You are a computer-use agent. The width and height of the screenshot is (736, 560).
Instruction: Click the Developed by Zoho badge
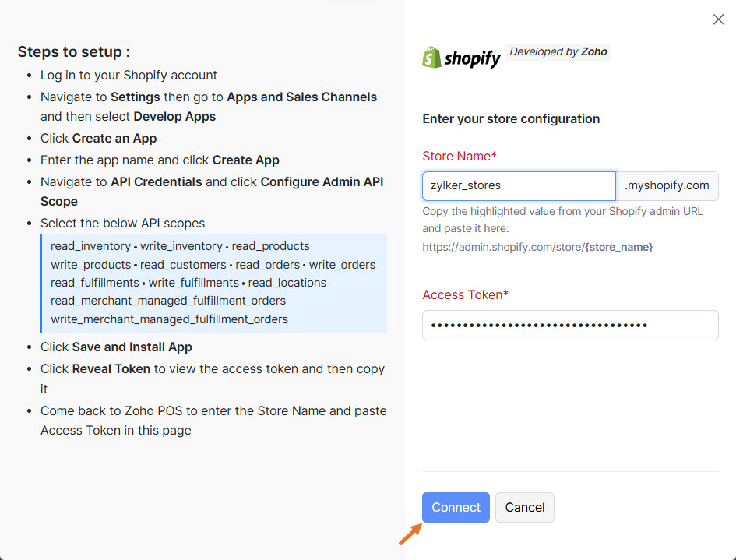[558, 52]
